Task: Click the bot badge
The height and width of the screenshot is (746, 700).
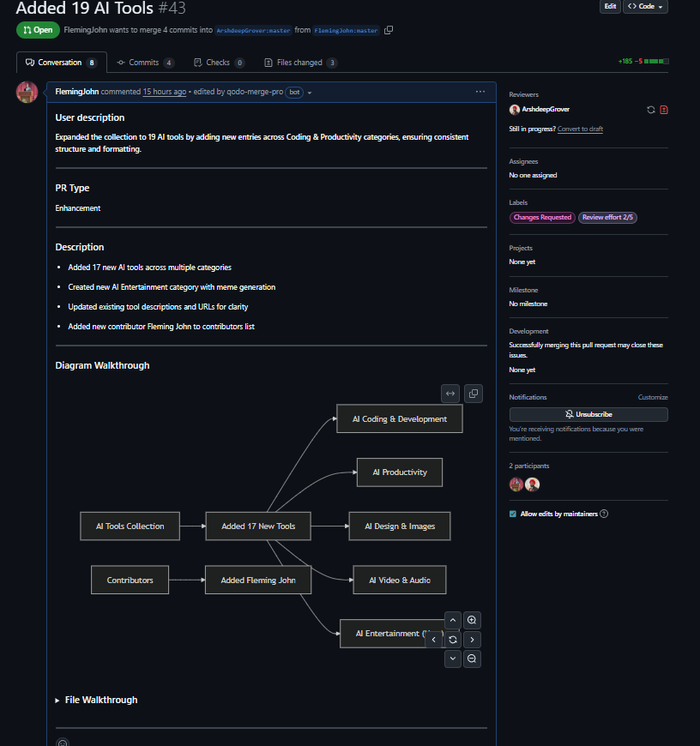Action: (x=294, y=92)
